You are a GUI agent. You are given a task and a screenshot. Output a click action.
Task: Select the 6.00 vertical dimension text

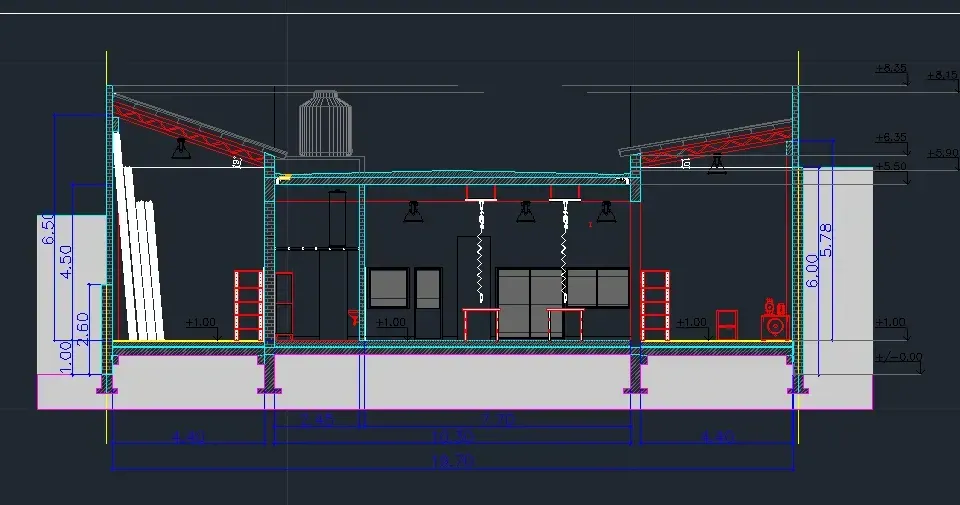click(812, 271)
